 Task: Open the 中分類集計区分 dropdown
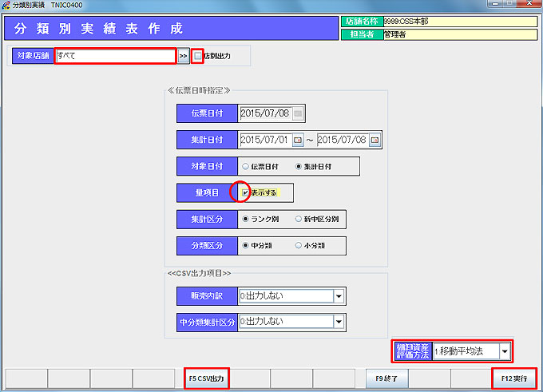(339, 322)
